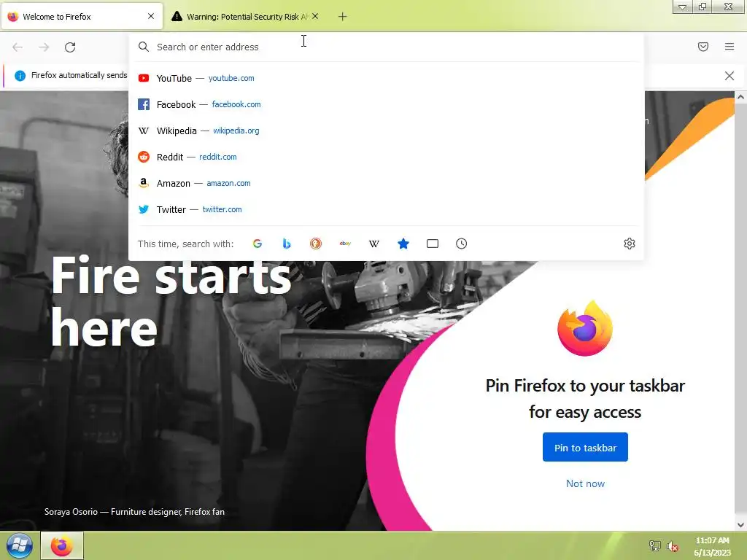Search History using the clock icon
Viewport: 747px width, 560px height.
461,244
